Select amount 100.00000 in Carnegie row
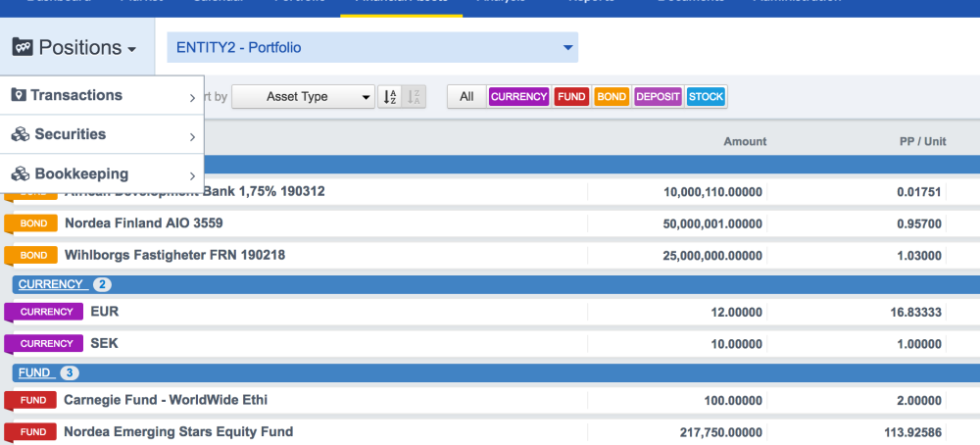980x445 pixels. pos(733,401)
